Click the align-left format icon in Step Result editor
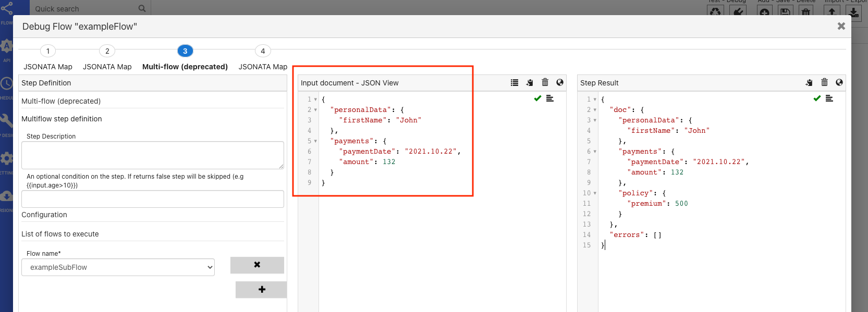The height and width of the screenshot is (312, 868). tap(829, 98)
